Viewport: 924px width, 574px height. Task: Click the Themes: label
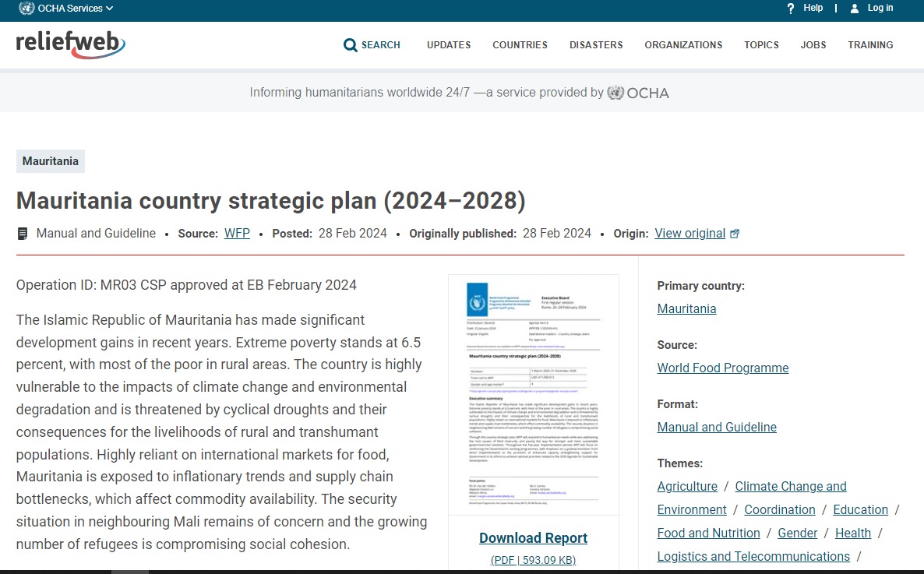point(679,463)
